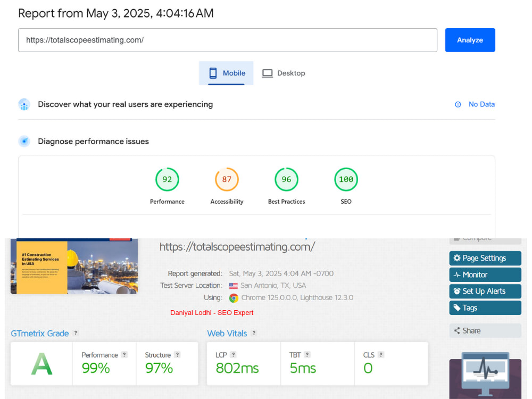Screen dimensions: 532x399
Task: Click the Monitor button
Action: point(485,275)
